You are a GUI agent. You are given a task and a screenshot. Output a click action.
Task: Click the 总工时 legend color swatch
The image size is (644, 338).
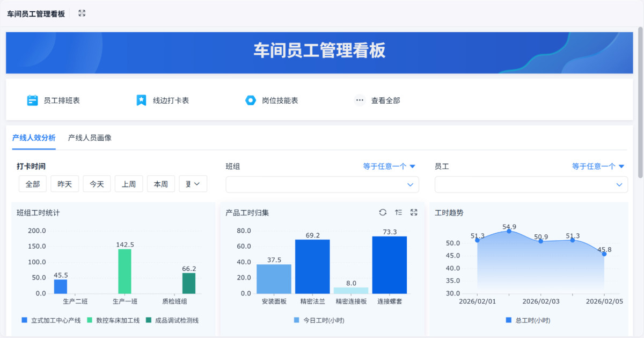[x=509, y=320]
